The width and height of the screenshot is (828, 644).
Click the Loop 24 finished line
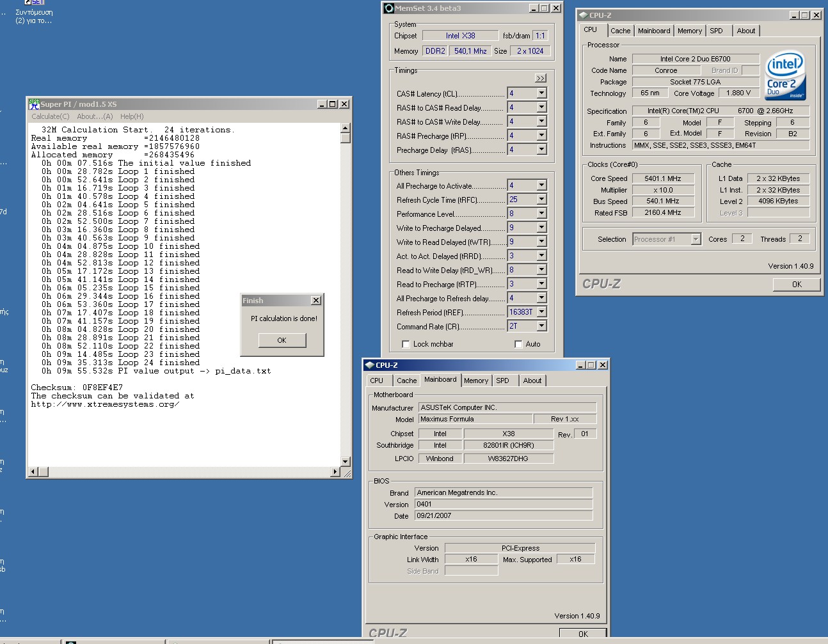tap(120, 363)
